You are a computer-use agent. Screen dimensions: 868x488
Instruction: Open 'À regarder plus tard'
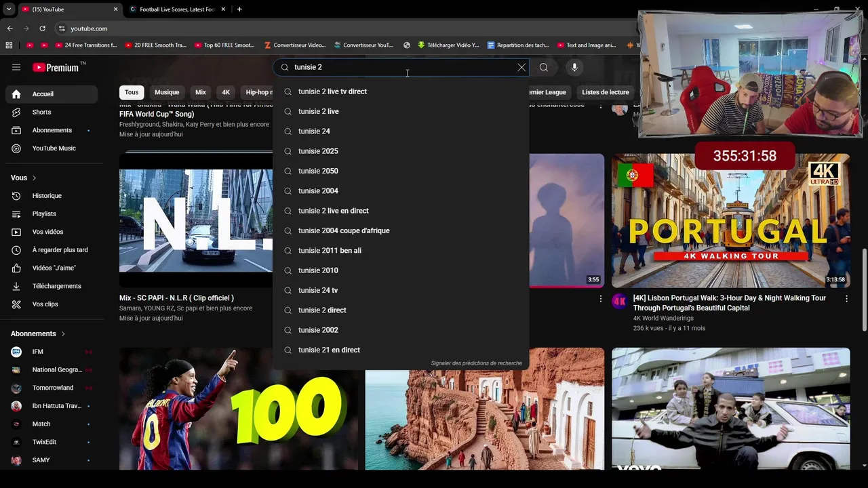[52, 250]
